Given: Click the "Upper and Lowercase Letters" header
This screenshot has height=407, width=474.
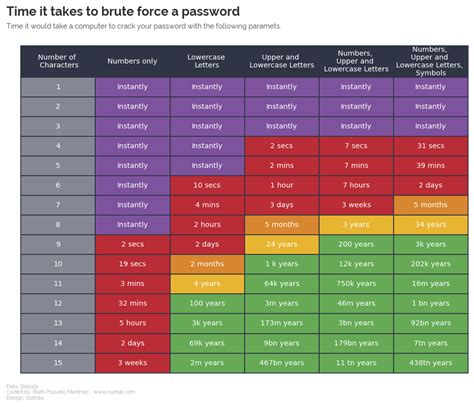Looking at the screenshot, I should (x=282, y=61).
